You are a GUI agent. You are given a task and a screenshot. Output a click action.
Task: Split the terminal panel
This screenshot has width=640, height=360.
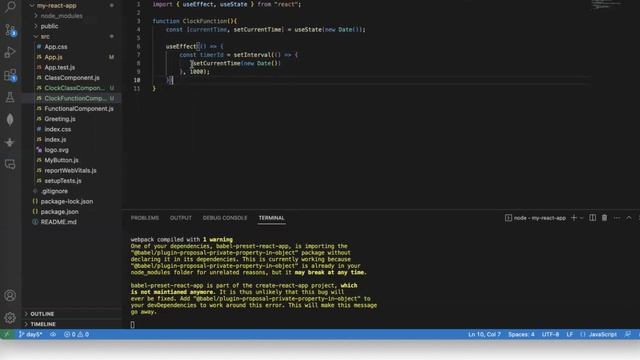coord(592,218)
